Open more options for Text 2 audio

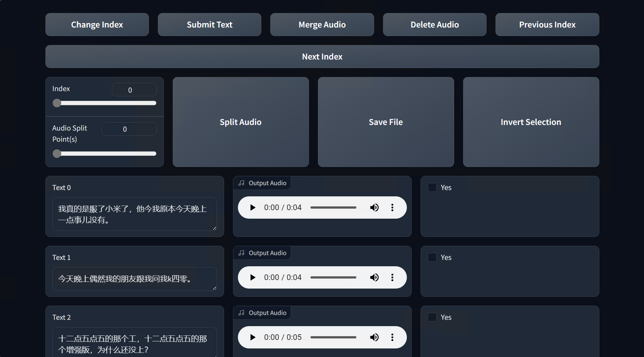click(x=392, y=337)
